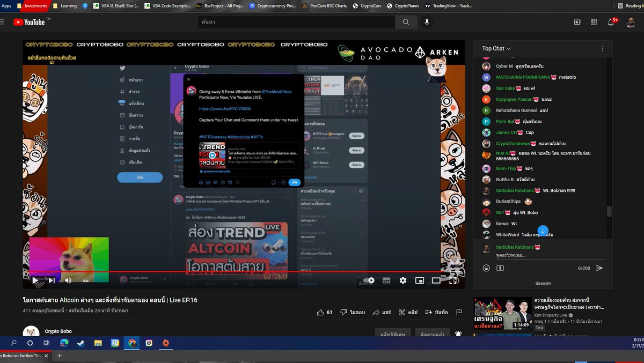Toggle theater mode
The image size is (644, 363).
coord(436,280)
